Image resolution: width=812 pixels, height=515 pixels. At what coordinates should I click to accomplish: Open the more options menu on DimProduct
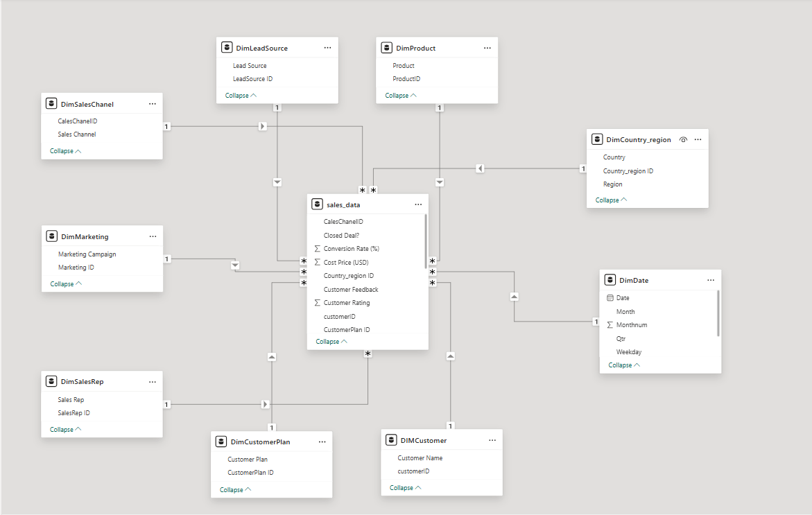click(487, 47)
